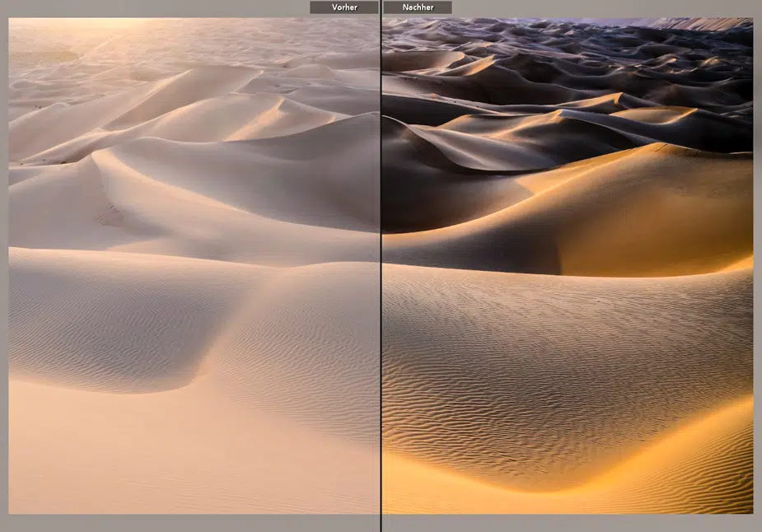Click the gray border below the before image
This screenshot has height=532, width=762.
[x=194, y=523]
